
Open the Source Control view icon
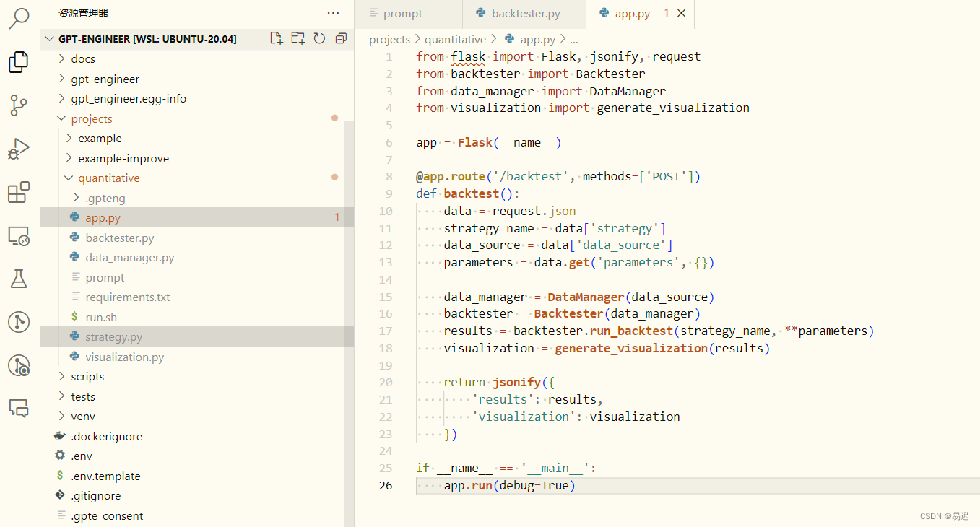[x=19, y=105]
